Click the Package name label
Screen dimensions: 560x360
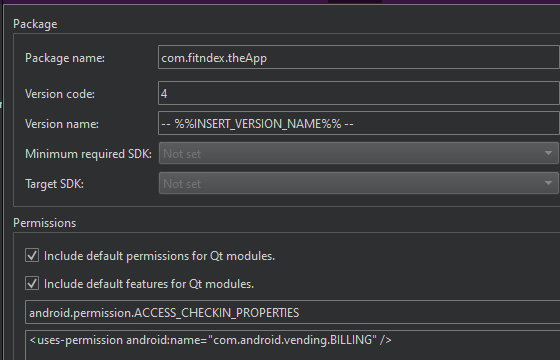pos(65,58)
